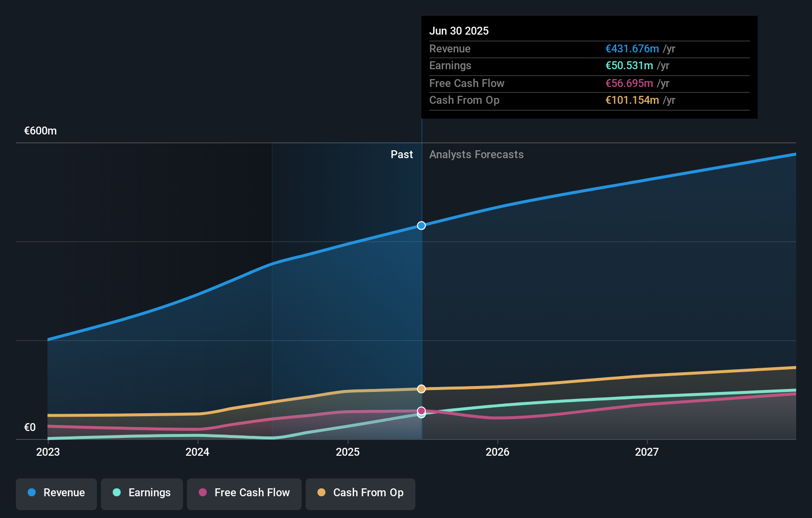
Task: Select the blue Revenue legend dot icon
Action: coord(32,493)
